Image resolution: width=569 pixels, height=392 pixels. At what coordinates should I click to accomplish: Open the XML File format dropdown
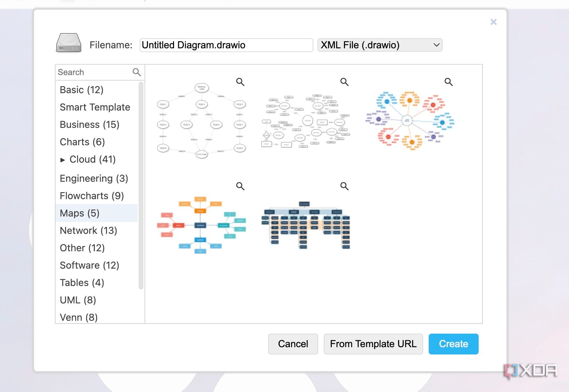[379, 45]
